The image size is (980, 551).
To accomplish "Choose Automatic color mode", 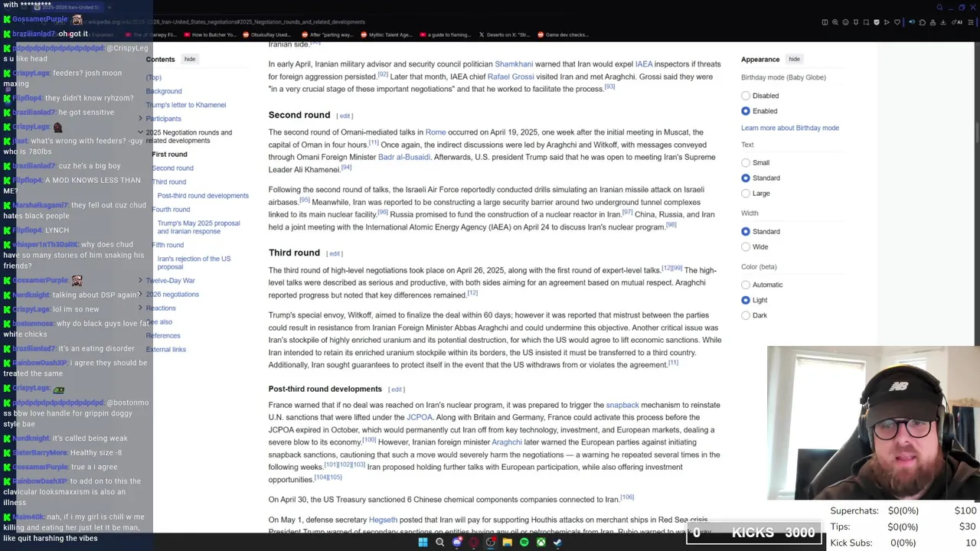I will click(746, 285).
